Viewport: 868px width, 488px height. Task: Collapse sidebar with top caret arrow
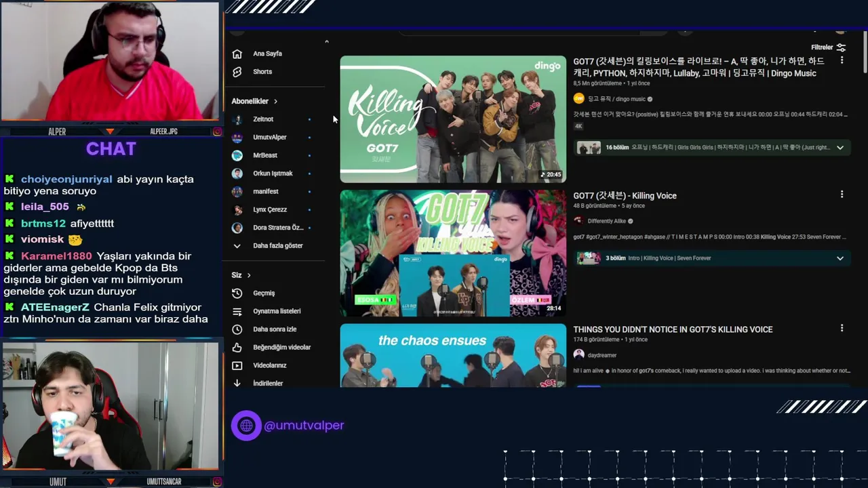point(326,42)
